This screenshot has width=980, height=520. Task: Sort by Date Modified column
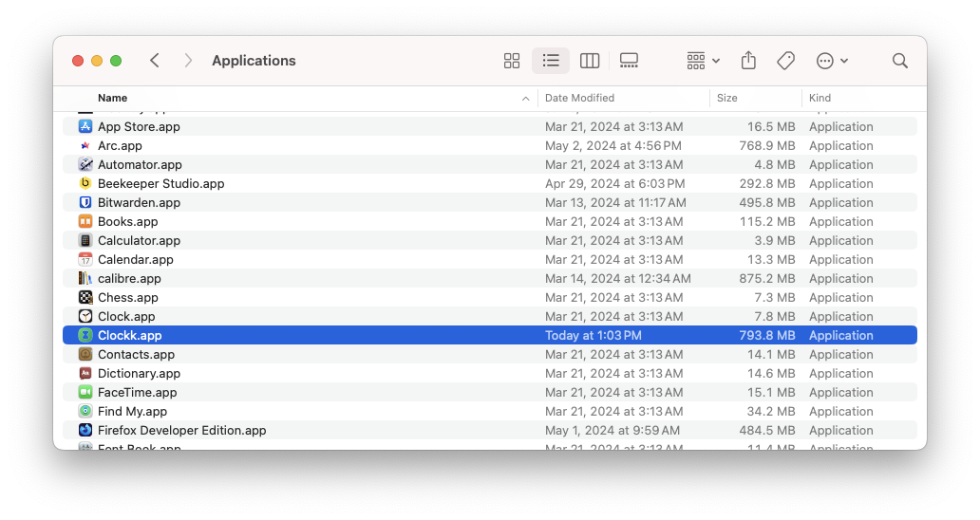coord(579,98)
